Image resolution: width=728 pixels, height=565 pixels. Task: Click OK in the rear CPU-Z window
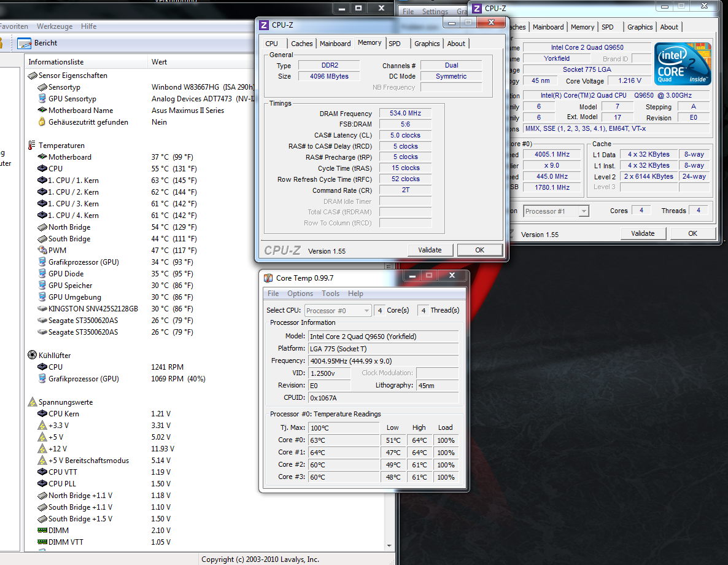click(x=693, y=233)
